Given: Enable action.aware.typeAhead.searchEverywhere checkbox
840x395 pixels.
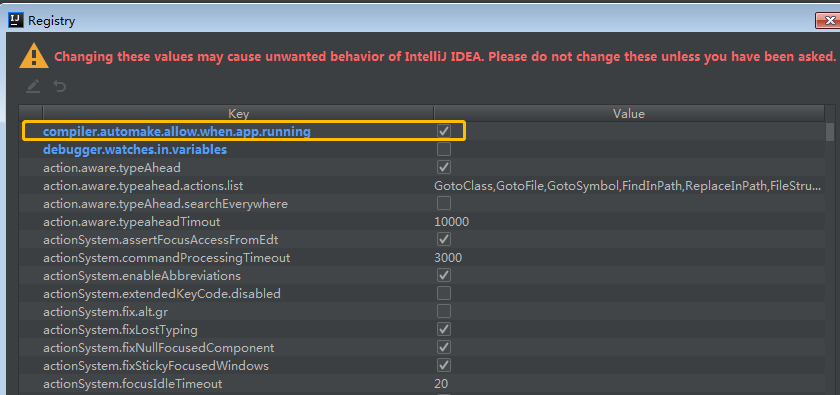Looking at the screenshot, I should click(444, 203).
